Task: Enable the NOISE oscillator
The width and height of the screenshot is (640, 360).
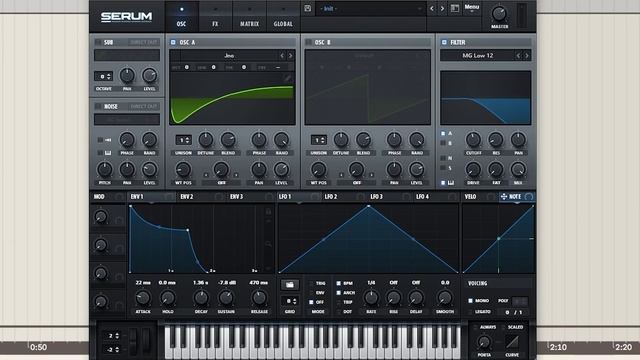Action: click(x=98, y=107)
